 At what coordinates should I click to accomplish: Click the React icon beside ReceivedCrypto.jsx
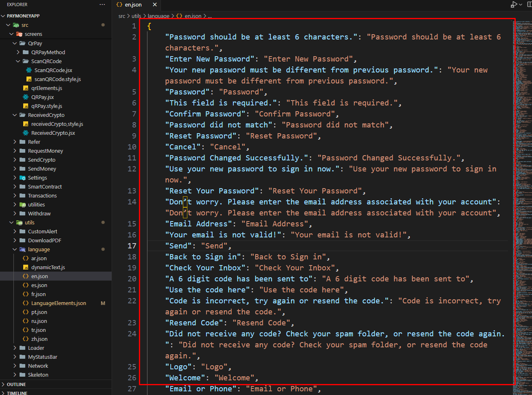26,133
